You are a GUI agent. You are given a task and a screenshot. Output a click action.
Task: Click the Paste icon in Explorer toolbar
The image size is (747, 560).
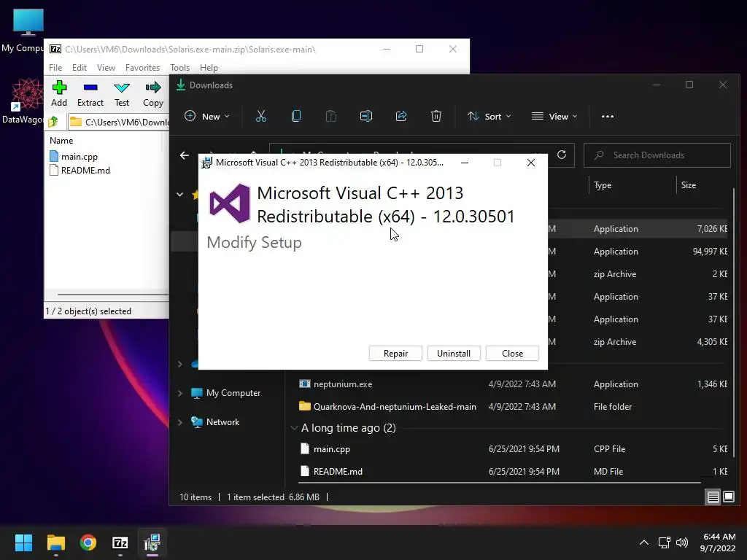coord(331,116)
